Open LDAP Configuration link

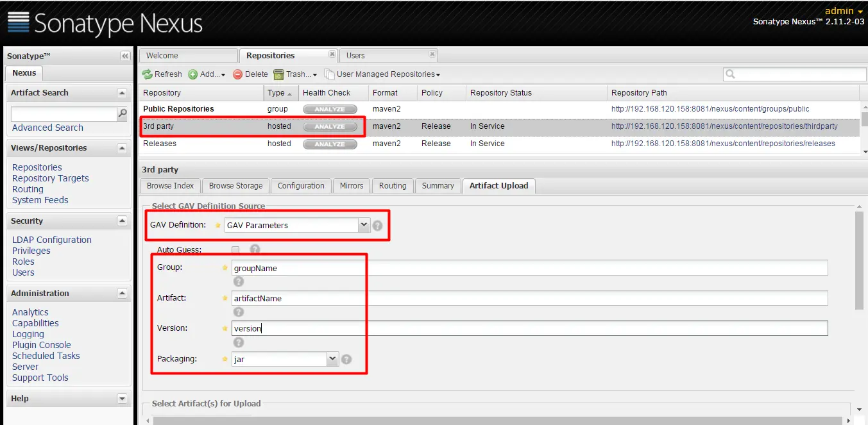[52, 240]
